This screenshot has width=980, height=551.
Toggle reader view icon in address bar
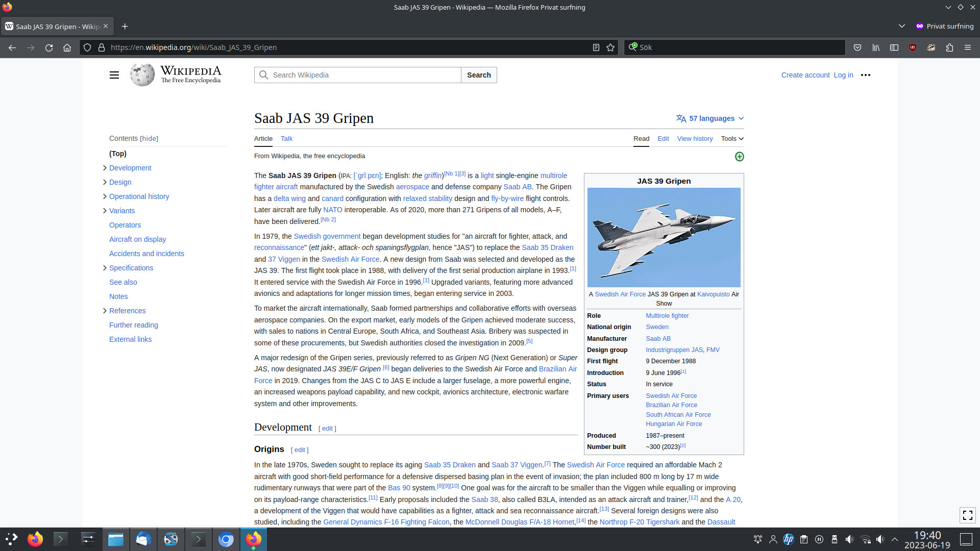[596, 47]
